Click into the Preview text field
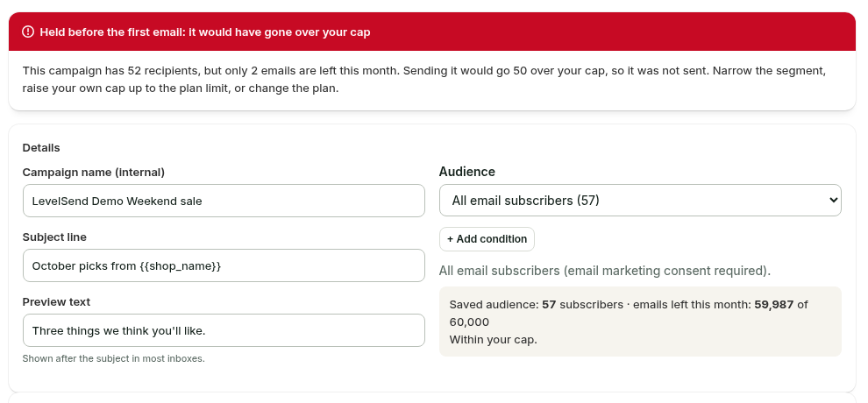Viewport: 868px width, 403px height. 224,330
